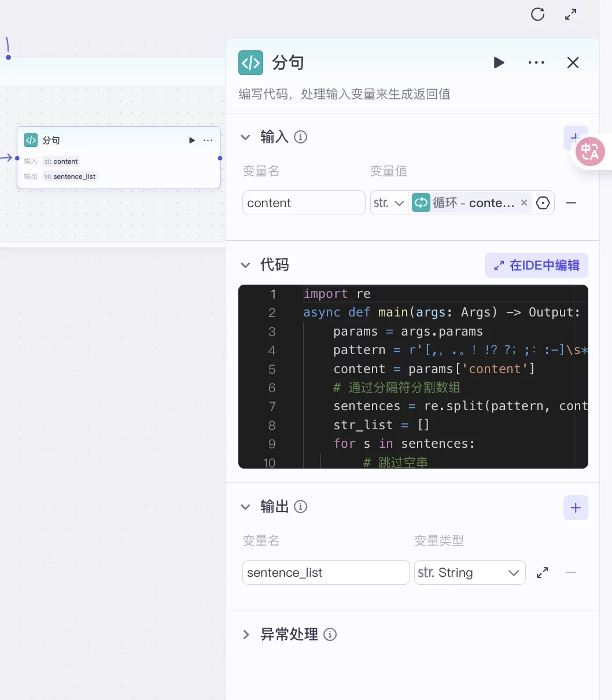The image size is (612, 700).
Task: Collapse the 输入 section chevron
Action: (x=245, y=137)
